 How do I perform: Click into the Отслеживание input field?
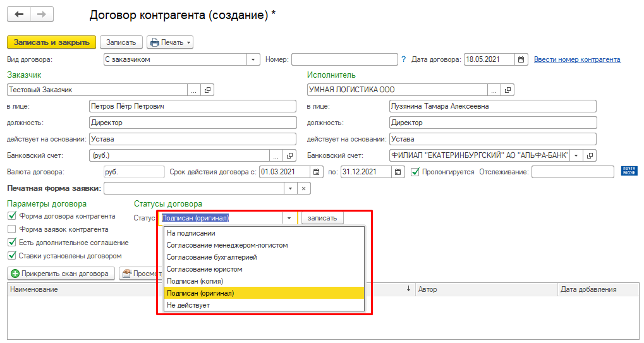coord(573,172)
